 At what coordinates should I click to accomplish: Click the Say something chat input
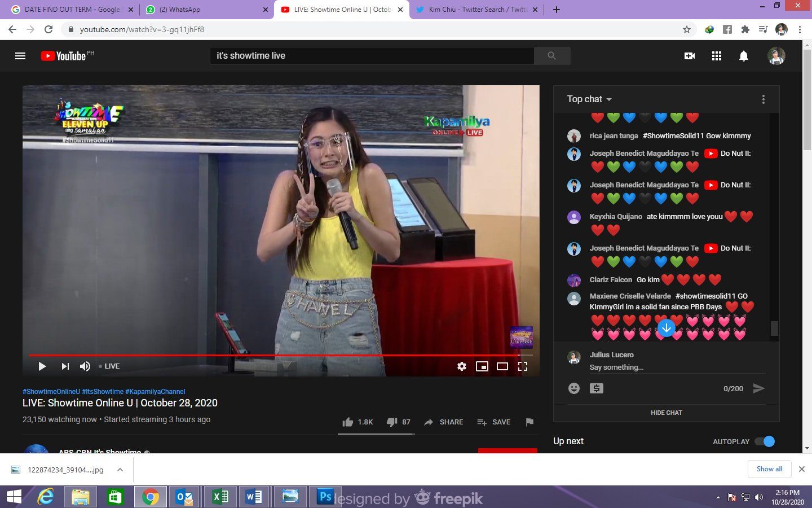point(677,367)
